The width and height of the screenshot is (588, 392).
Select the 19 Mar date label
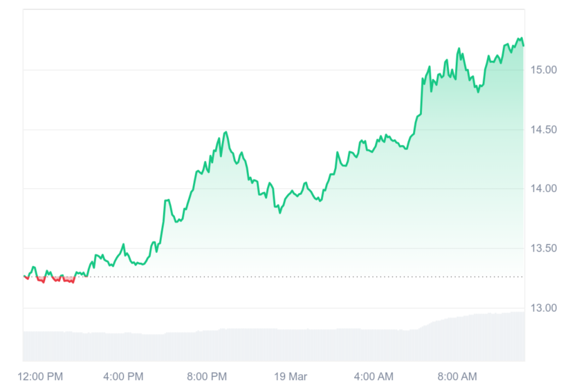(x=291, y=376)
